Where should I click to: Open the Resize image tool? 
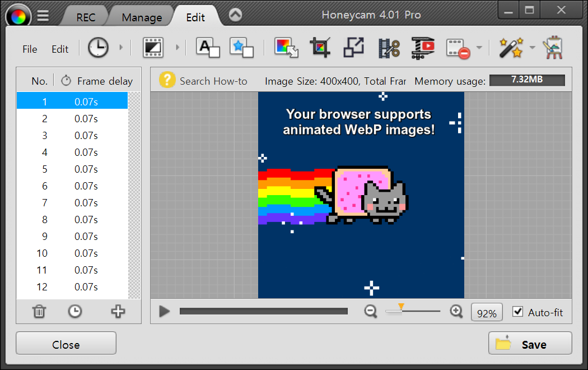pyautogui.click(x=353, y=48)
